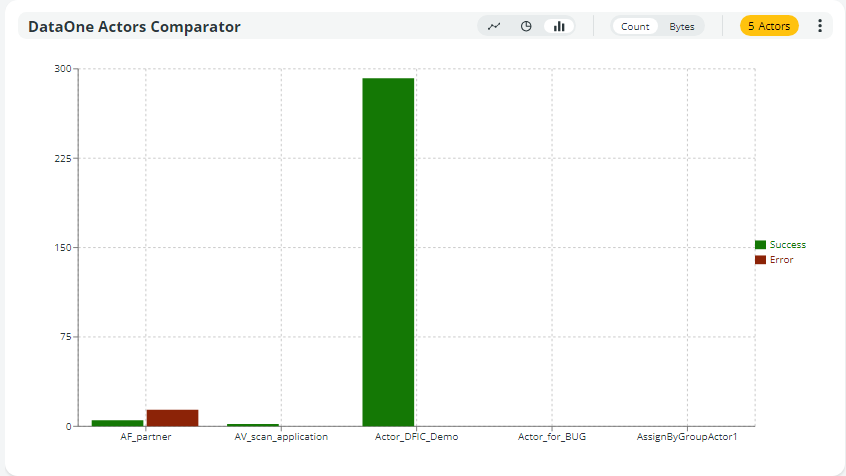
Task: Click the small AV_scan_application success bar
Action: coord(253,425)
